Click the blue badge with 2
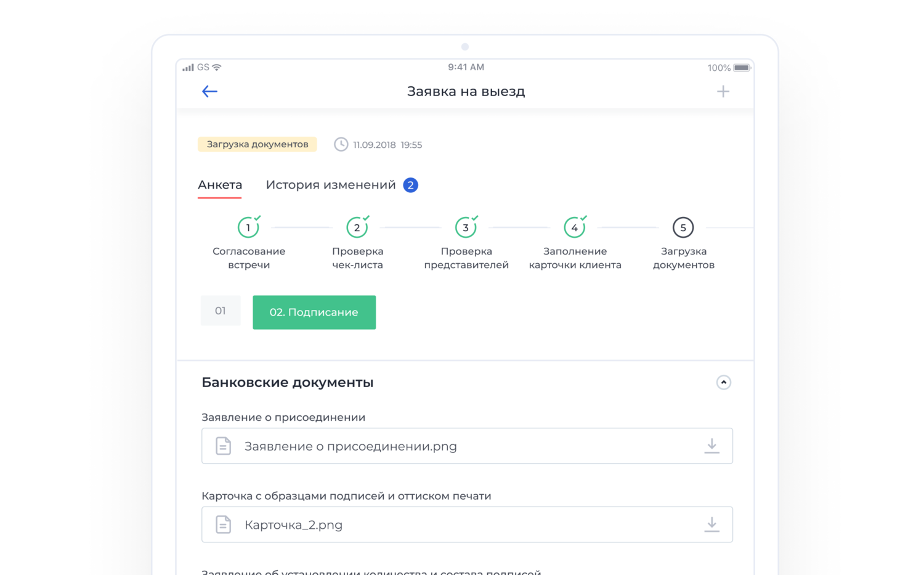The height and width of the screenshot is (575, 924). tap(411, 185)
